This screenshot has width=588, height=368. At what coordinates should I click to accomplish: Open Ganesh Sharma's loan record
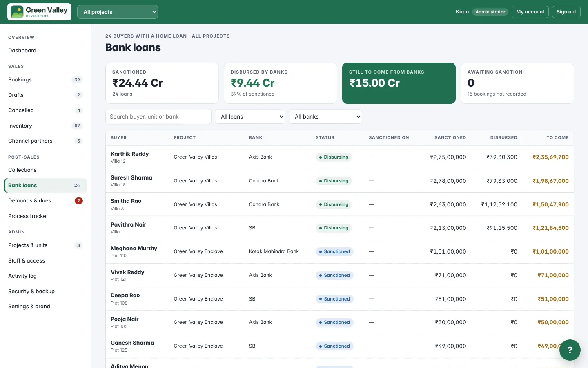click(x=340, y=346)
